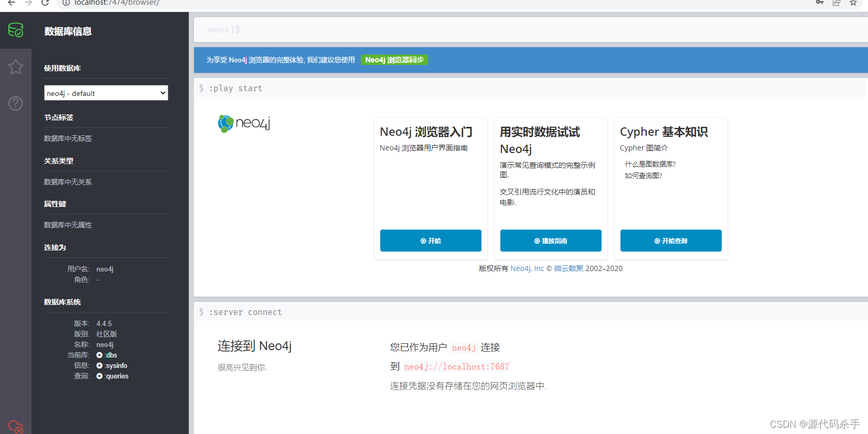Viewport: 868px width, 434px height.
Task: Run the :queries command play icon
Action: point(100,376)
